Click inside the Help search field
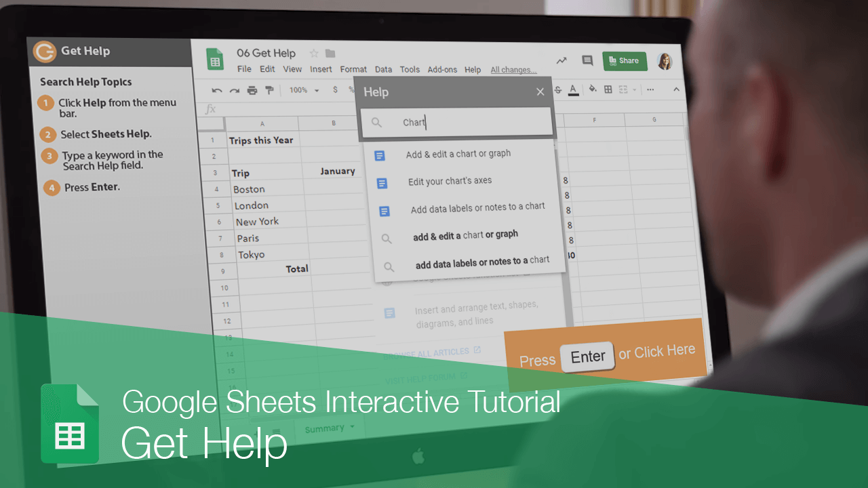 (x=456, y=122)
